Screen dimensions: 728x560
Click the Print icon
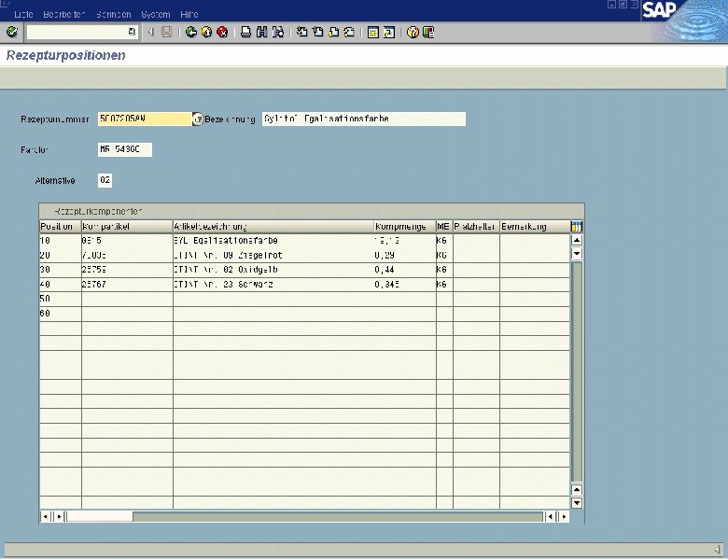(246, 32)
